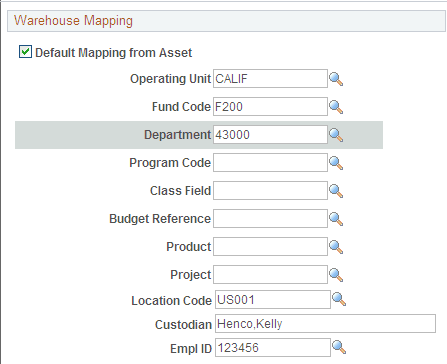447x364 pixels.
Task: Uncheck Default Mapping from Asset checkbox
Action: pos(25,52)
